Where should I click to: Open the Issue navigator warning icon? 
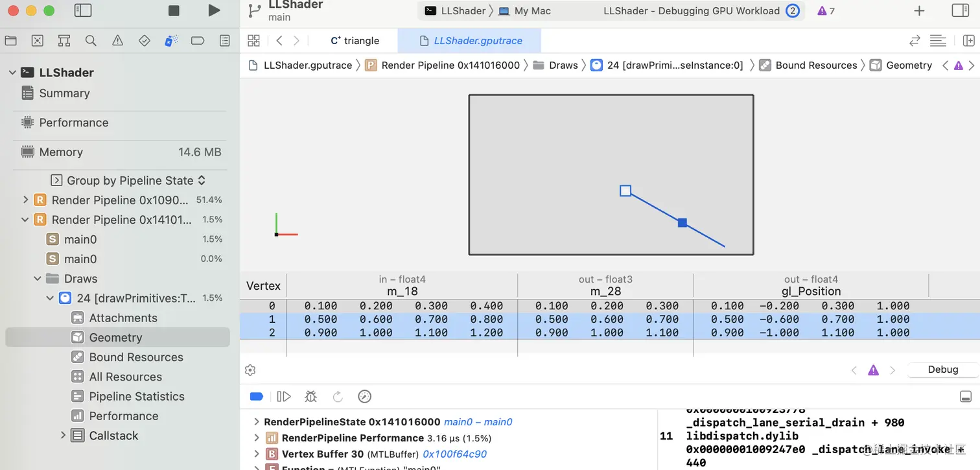tap(117, 40)
